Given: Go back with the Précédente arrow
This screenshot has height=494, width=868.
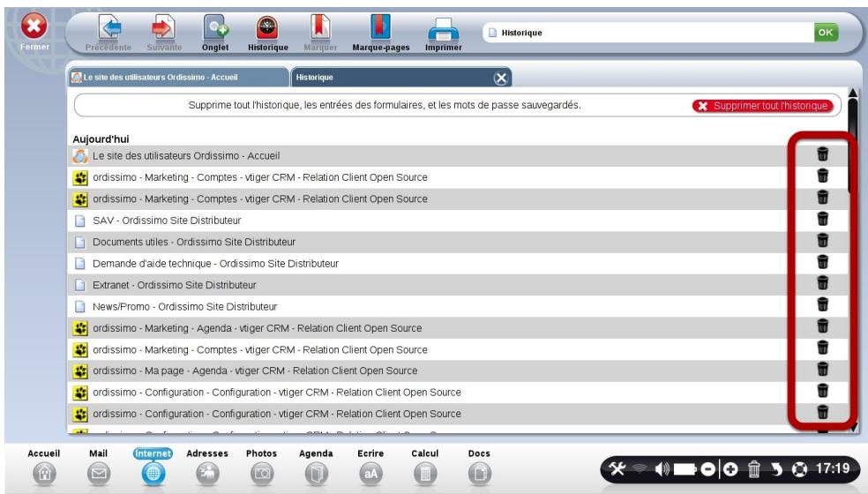Looking at the screenshot, I should 109,27.
